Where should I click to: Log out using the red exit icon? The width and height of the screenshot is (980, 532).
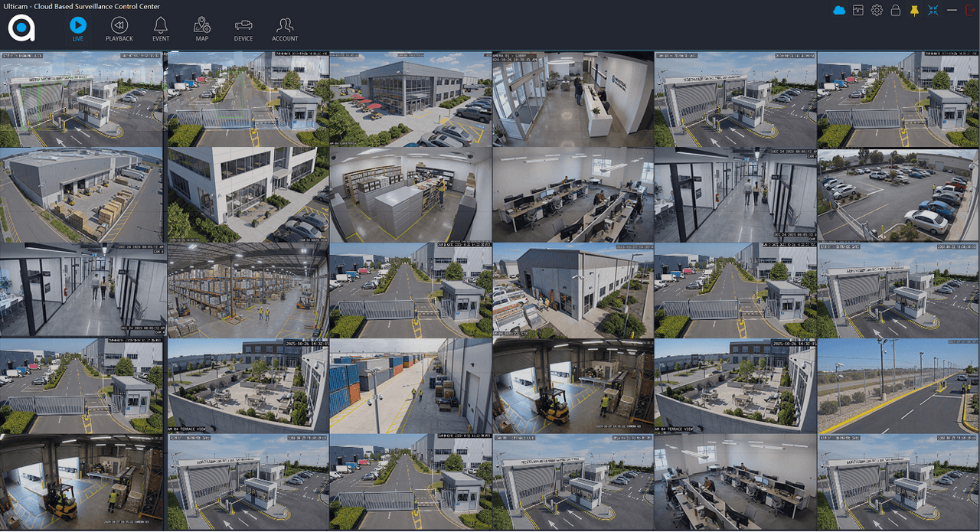(x=972, y=10)
